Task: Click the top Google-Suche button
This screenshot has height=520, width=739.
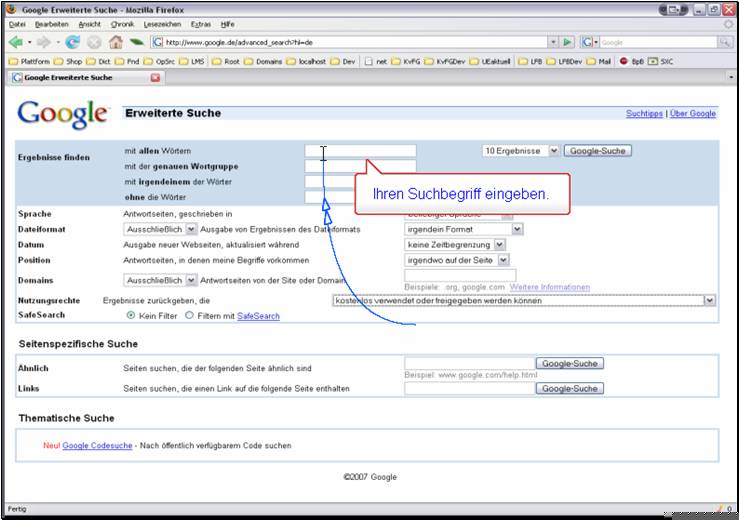Action: click(x=597, y=151)
